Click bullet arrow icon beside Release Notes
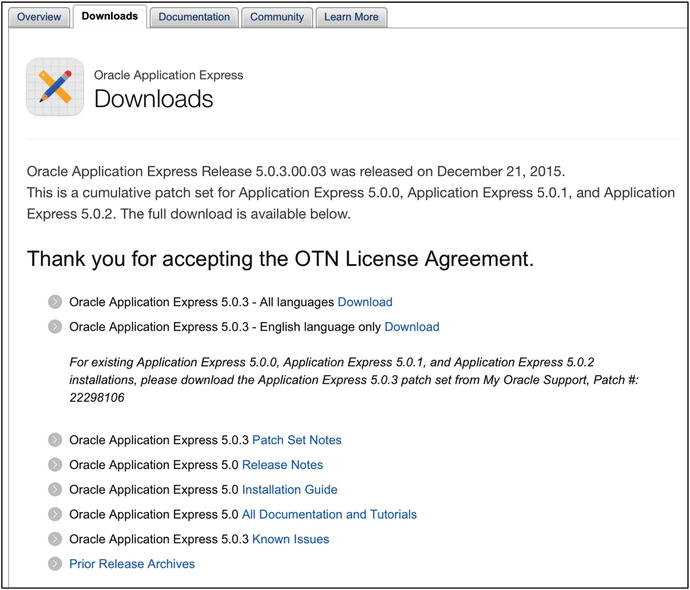The height and width of the screenshot is (590, 690). pyautogui.click(x=55, y=465)
